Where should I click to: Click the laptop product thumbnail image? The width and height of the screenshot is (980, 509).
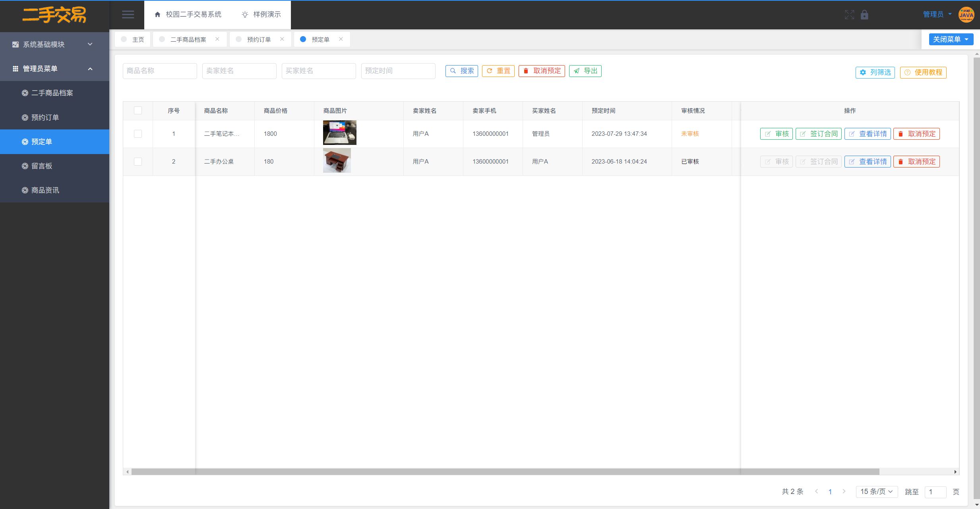(x=339, y=133)
